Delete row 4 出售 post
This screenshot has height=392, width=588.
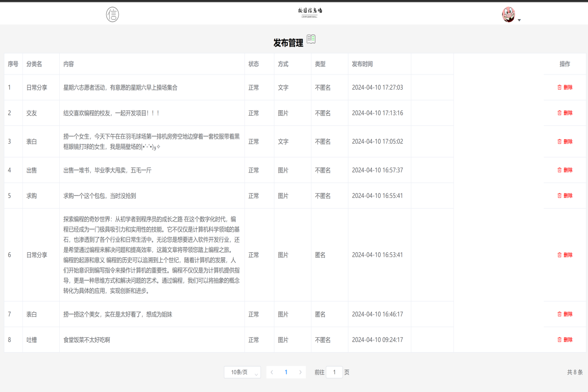tap(565, 170)
